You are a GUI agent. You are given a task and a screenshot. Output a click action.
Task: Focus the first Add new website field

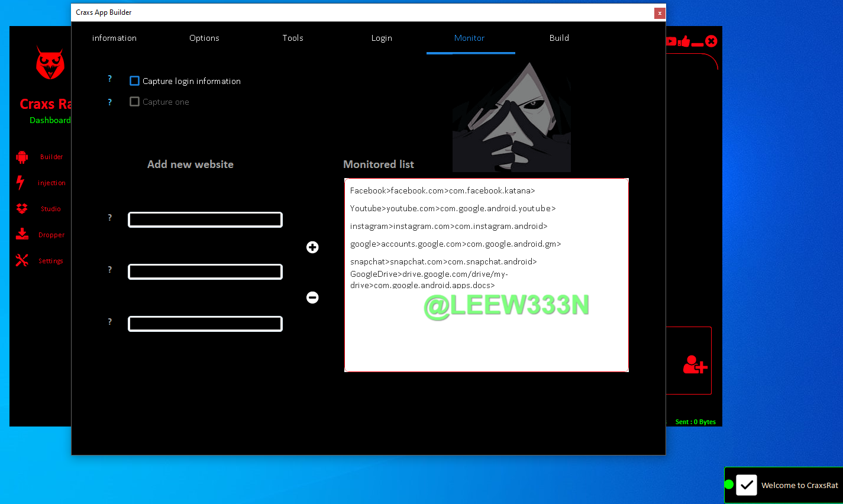[205, 220]
